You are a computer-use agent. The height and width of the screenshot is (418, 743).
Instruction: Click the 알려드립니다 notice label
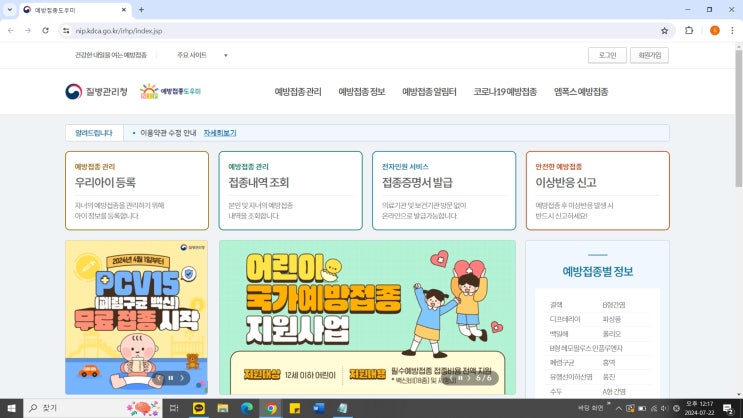[94, 133]
